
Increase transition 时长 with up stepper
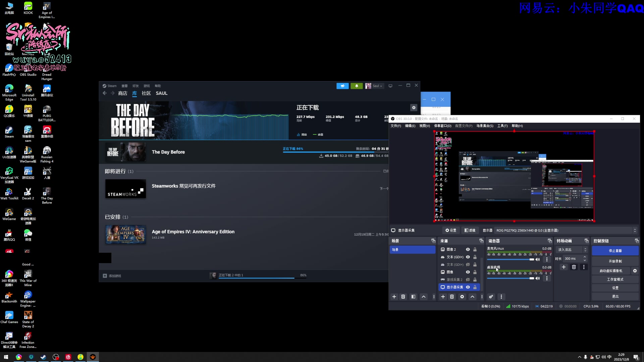(x=585, y=257)
